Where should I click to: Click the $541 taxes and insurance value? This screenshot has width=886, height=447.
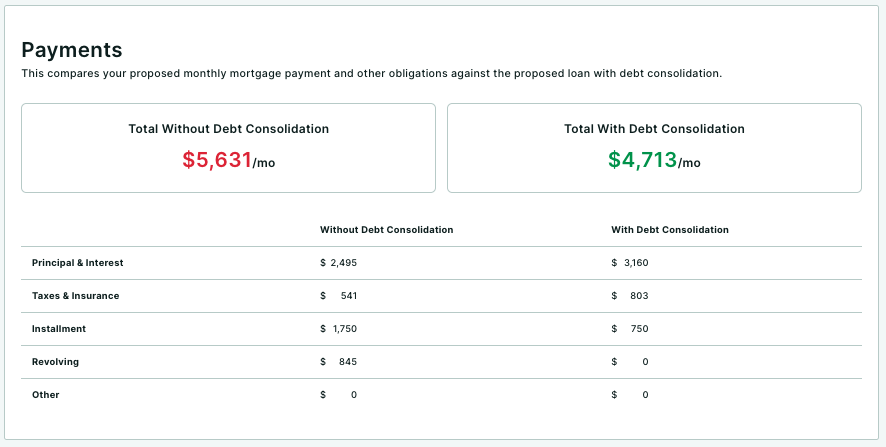338,296
